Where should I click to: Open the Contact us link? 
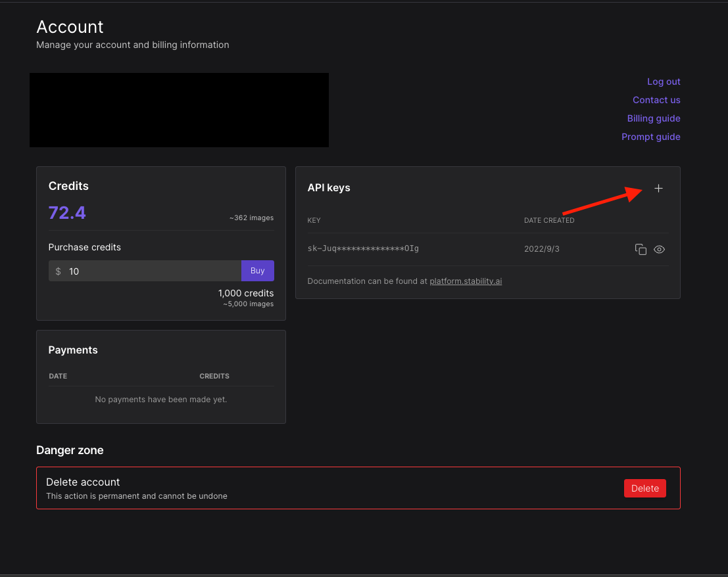point(656,100)
